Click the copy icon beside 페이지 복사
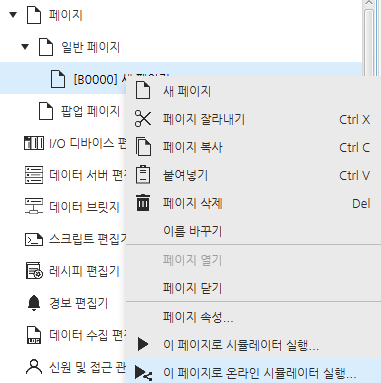This screenshot has width=381, height=383. click(143, 147)
